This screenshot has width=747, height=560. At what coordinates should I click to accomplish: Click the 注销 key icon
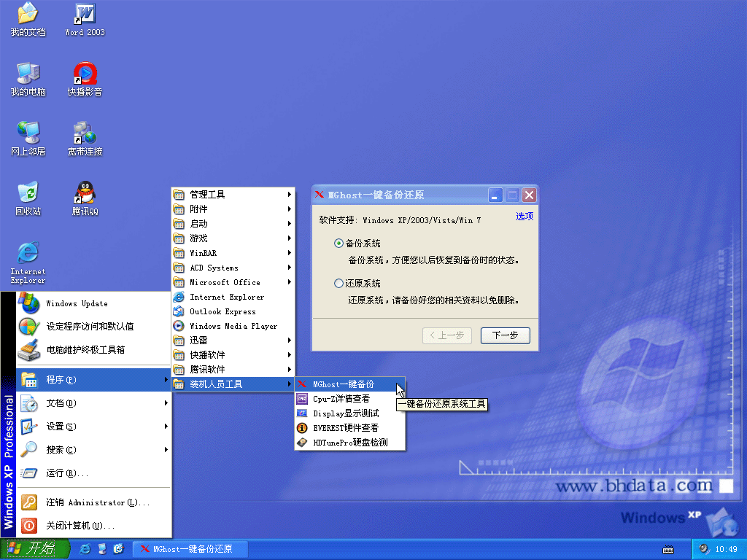(x=28, y=502)
